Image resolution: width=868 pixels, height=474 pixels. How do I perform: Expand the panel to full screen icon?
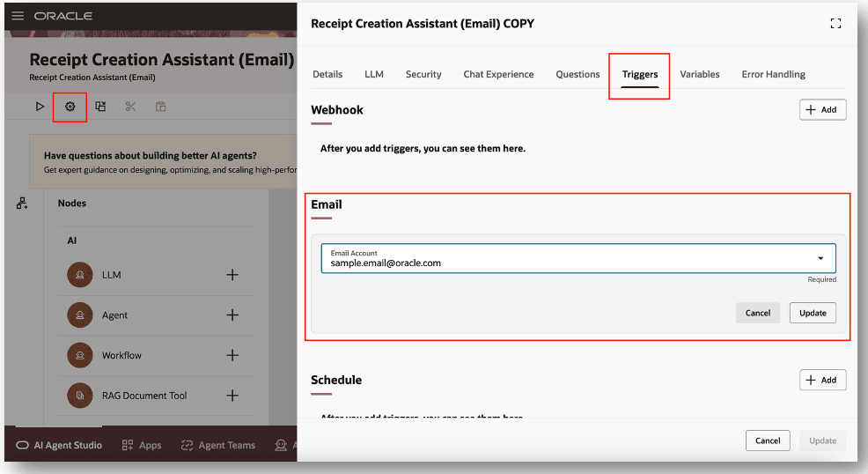coord(836,23)
